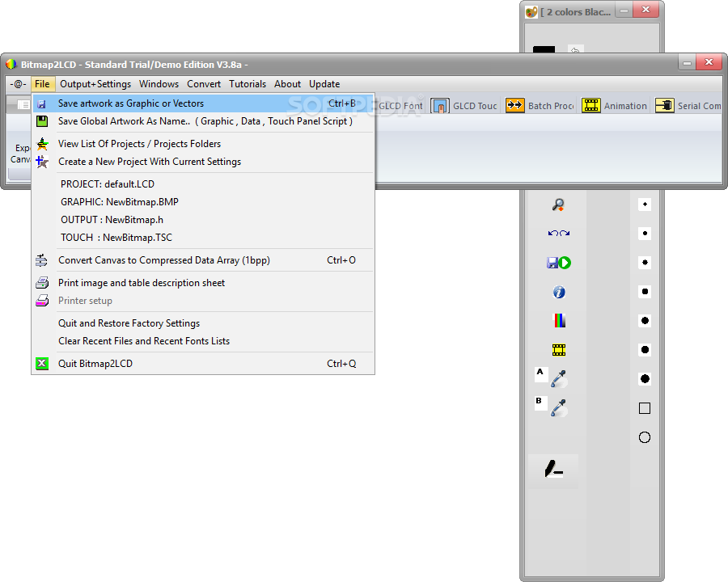Image resolution: width=728 pixels, height=582 pixels.
Task: Open the Windows menu
Action: (159, 84)
